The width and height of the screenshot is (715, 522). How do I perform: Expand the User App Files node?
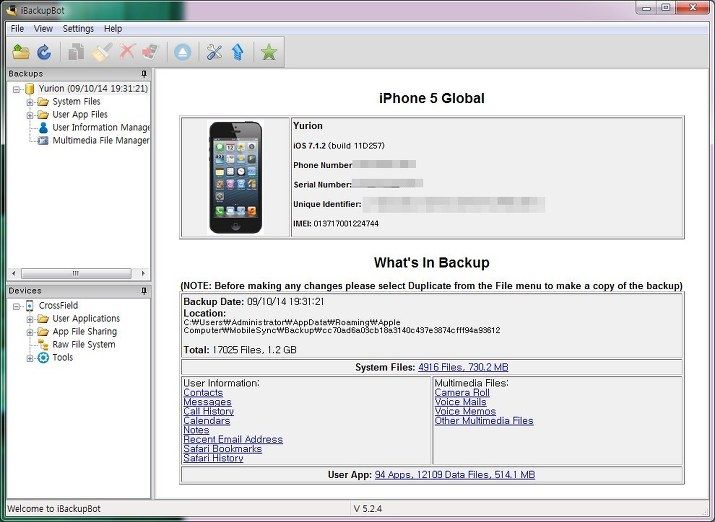click(30, 115)
